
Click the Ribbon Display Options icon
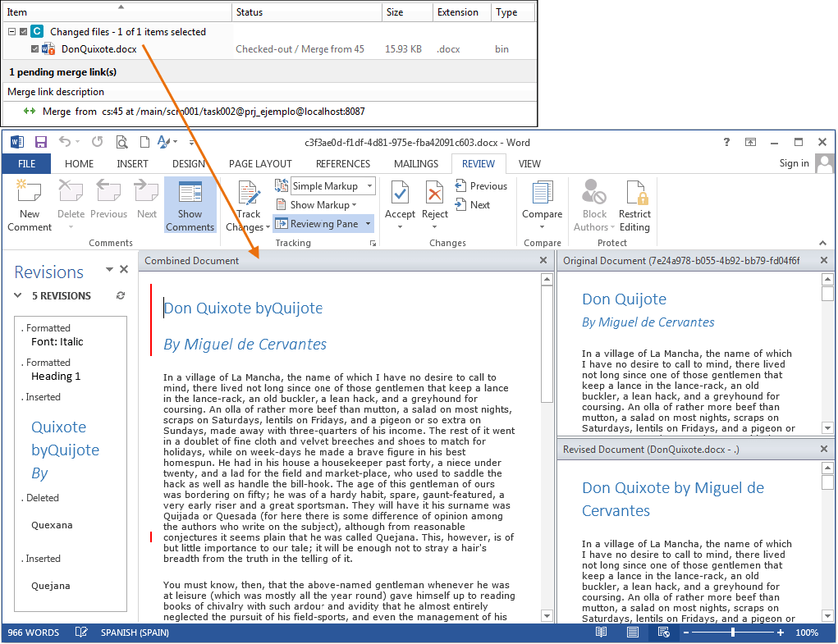pyautogui.click(x=750, y=142)
